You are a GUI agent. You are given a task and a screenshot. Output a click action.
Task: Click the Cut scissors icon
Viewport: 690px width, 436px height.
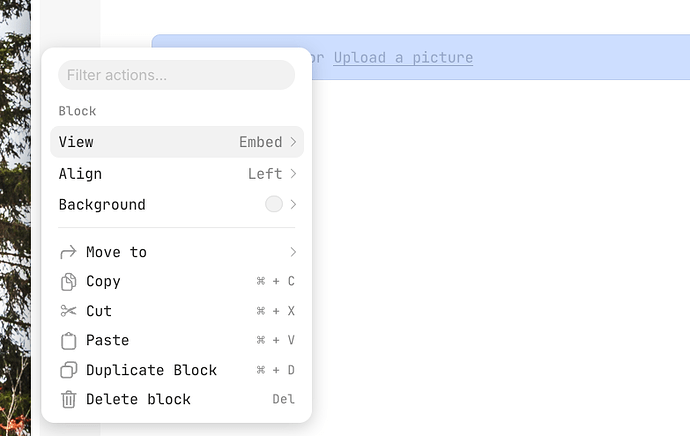68,311
